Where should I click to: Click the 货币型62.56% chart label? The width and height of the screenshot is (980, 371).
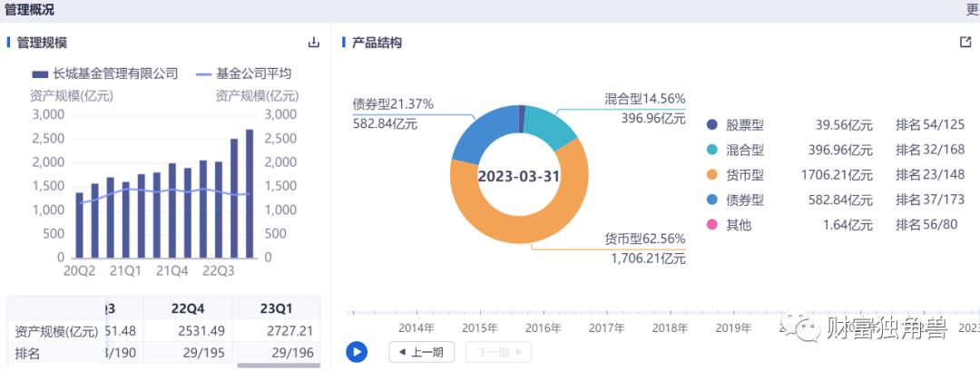(645, 239)
